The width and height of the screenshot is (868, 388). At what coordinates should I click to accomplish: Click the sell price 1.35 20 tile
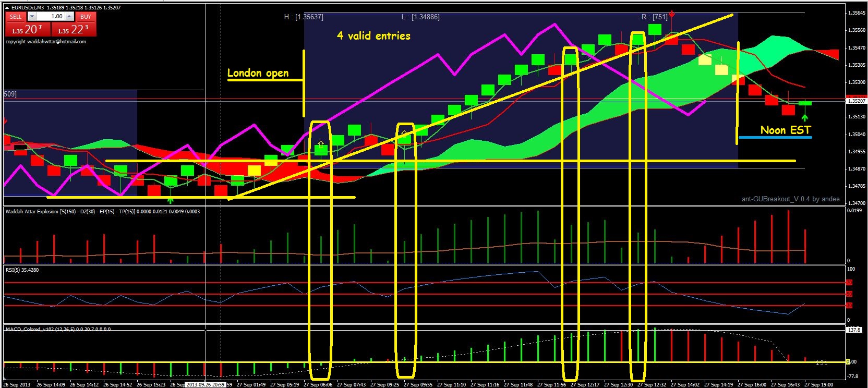28,30
